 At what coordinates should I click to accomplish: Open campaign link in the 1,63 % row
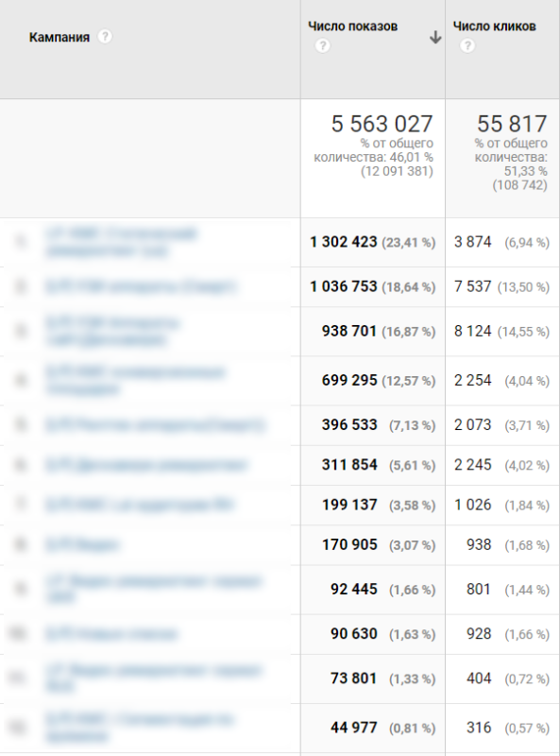coord(111,633)
